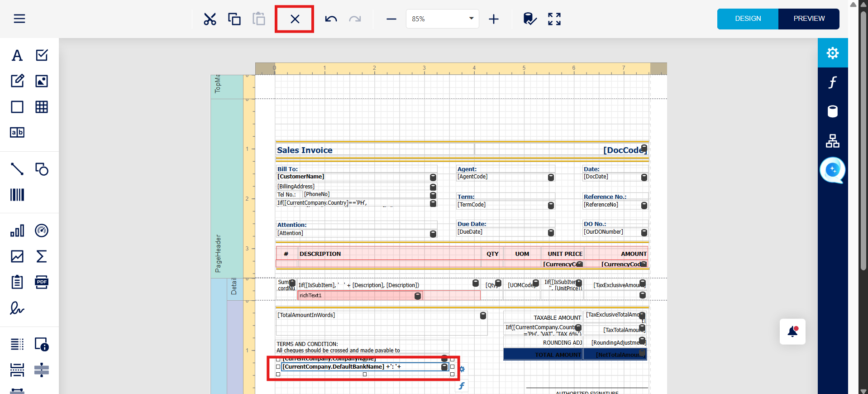
Task: Select the Check Box control tool
Action: pos(42,55)
